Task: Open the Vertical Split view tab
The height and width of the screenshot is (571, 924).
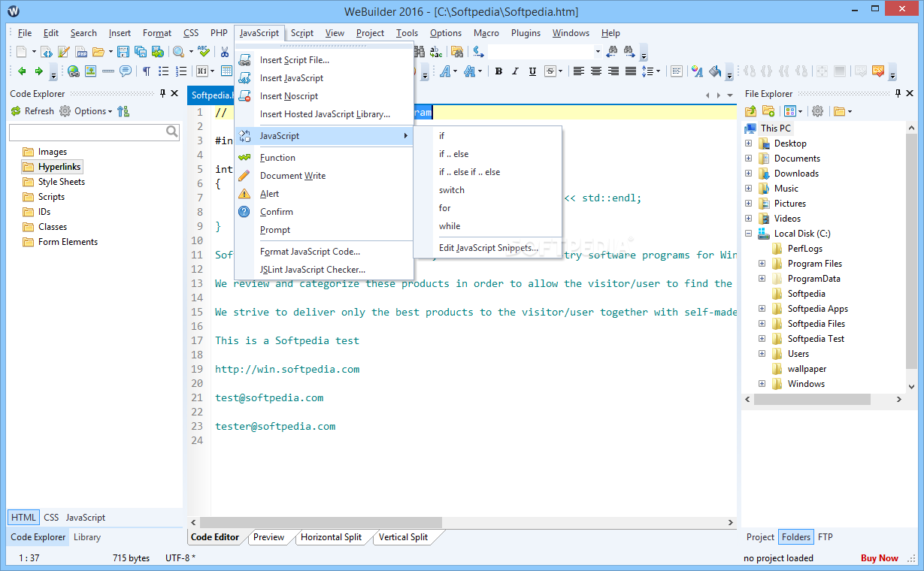Action: pos(403,537)
